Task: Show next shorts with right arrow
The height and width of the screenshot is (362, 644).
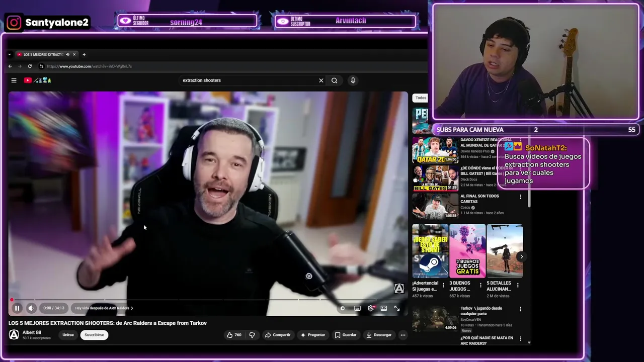Action: coord(521,256)
